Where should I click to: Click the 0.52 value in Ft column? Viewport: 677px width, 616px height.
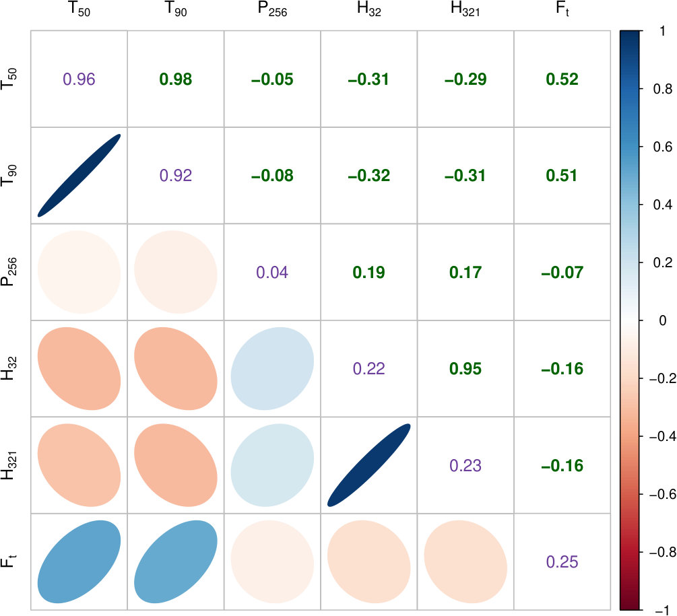[562, 79]
